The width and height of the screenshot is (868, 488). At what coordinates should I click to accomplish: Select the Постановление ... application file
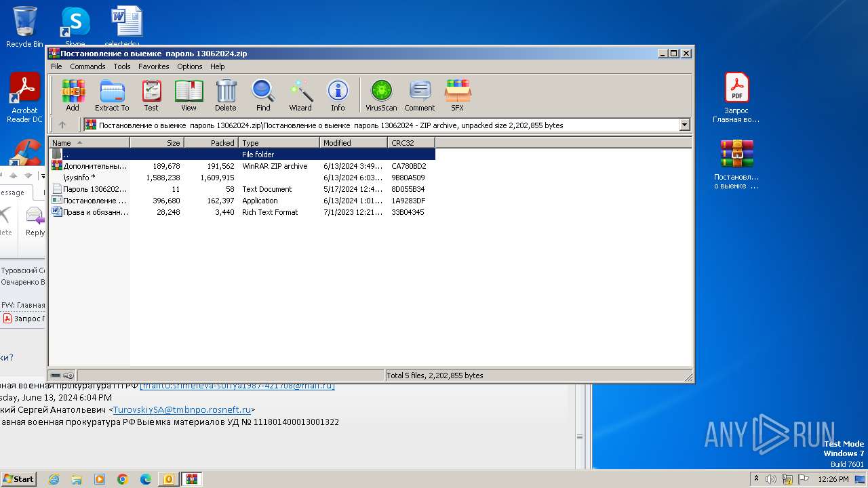pos(242,201)
